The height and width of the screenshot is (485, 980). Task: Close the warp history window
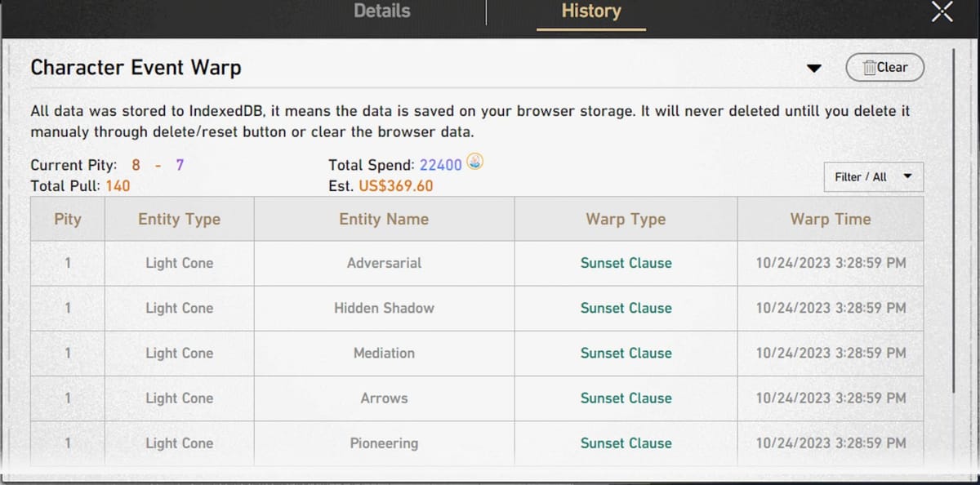tap(942, 12)
